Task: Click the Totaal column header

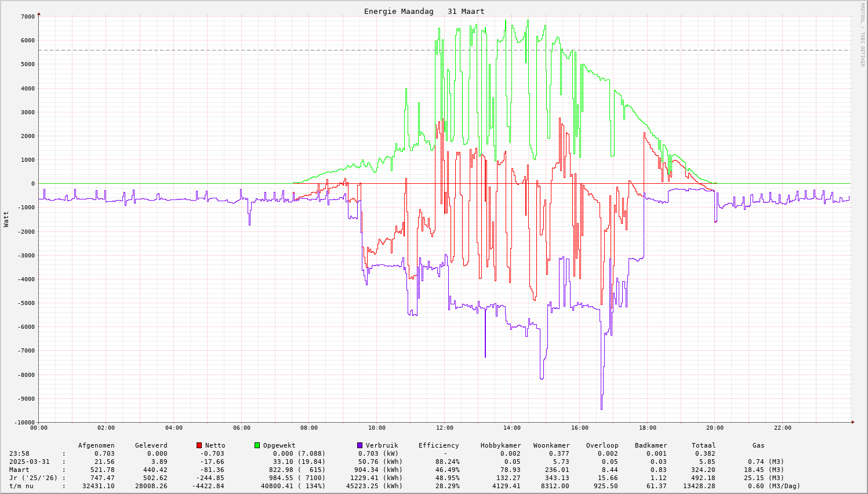Action: (703, 445)
